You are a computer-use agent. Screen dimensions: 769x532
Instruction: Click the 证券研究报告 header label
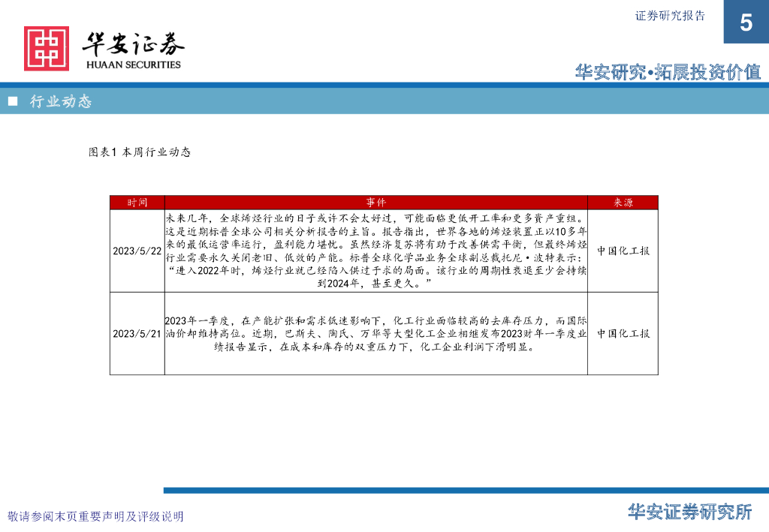point(670,17)
